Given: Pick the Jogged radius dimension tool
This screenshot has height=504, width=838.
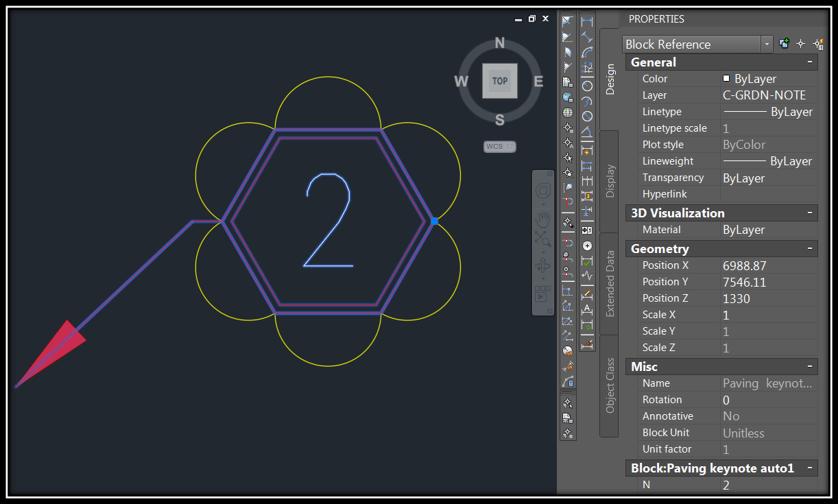Looking at the screenshot, I should (x=587, y=101).
